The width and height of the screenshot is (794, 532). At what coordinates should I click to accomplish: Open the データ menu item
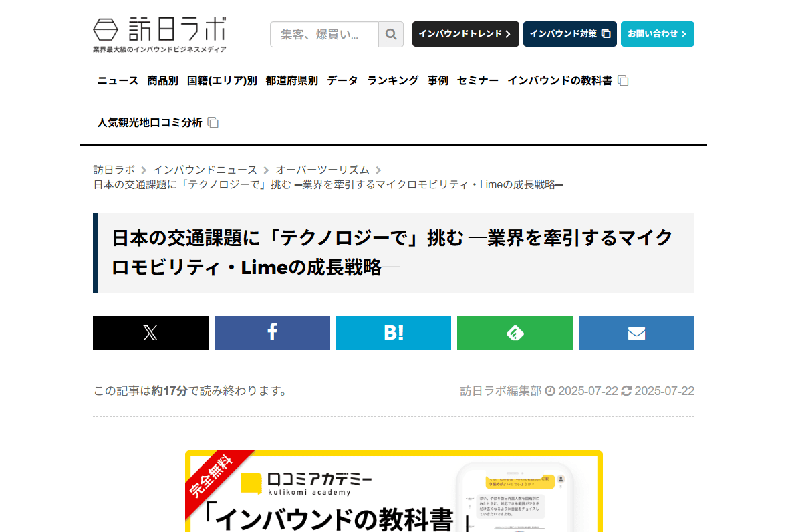coord(342,80)
